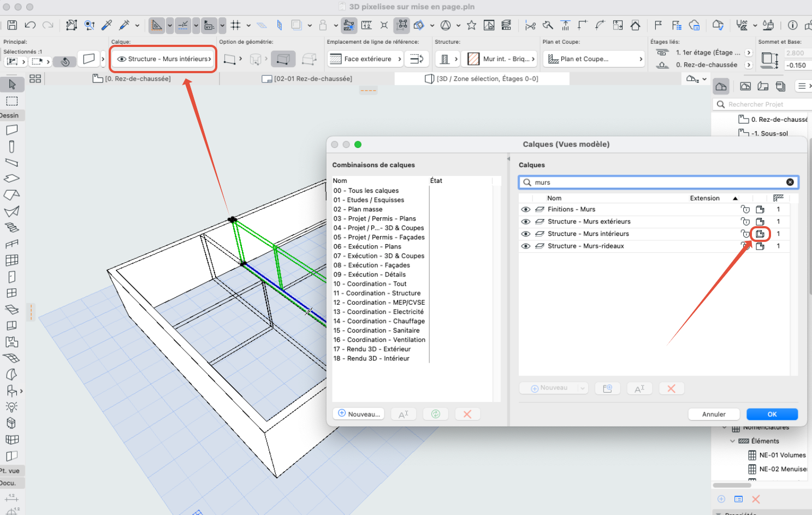The image size is (812, 515).
Task: Select the Lamp tool in the toolbox
Action: pos(12,407)
